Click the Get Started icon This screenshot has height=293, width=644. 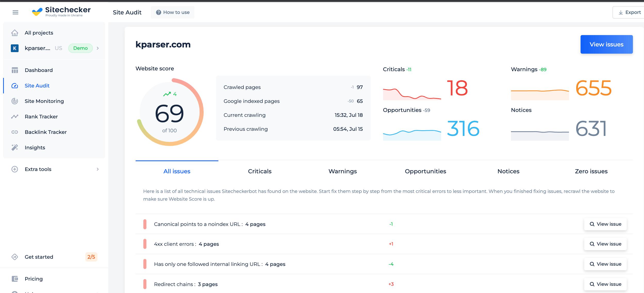(15, 257)
